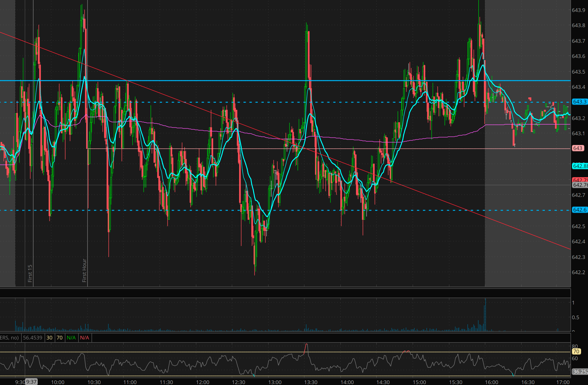This screenshot has width=588, height=385.
Task: Click the First 15 vertical line label
Action: click(30, 273)
